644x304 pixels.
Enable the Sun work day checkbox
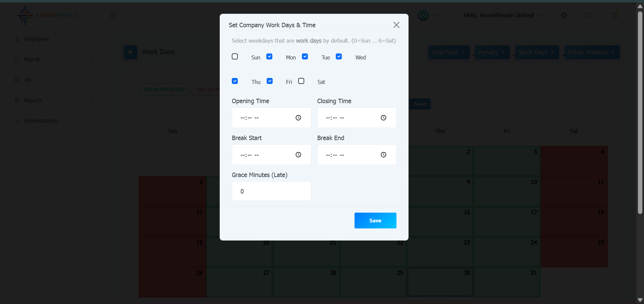[x=235, y=56]
